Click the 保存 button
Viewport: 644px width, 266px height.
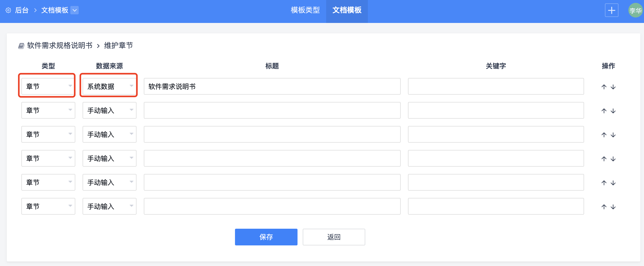tap(266, 237)
